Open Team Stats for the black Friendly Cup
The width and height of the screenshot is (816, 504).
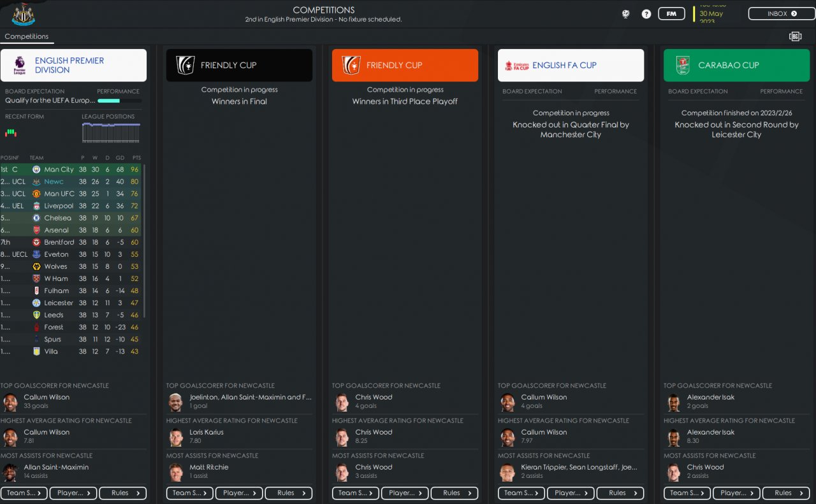click(190, 493)
